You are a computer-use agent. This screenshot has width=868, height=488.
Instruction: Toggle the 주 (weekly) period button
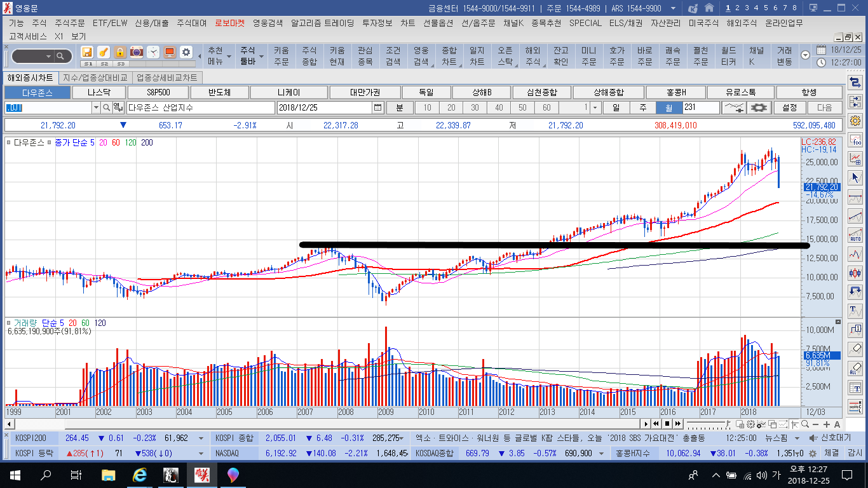tap(642, 107)
